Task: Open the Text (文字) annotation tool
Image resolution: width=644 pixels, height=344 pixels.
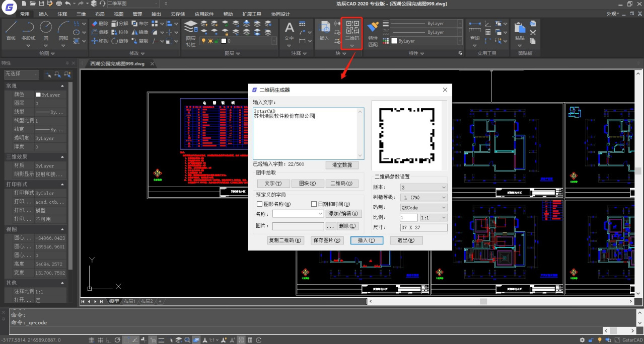Action: pos(289,28)
